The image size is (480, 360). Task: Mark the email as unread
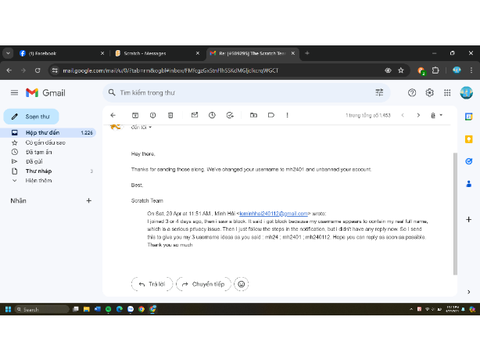pos(194,115)
